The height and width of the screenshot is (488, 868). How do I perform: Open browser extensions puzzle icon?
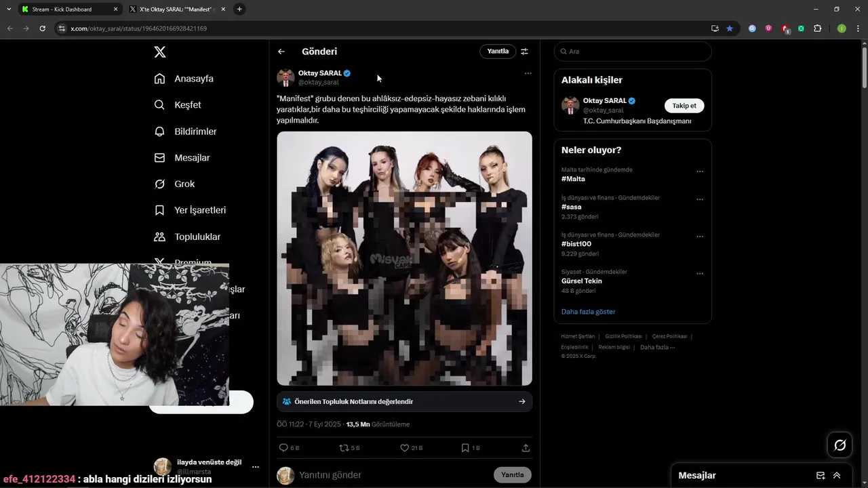[817, 28]
